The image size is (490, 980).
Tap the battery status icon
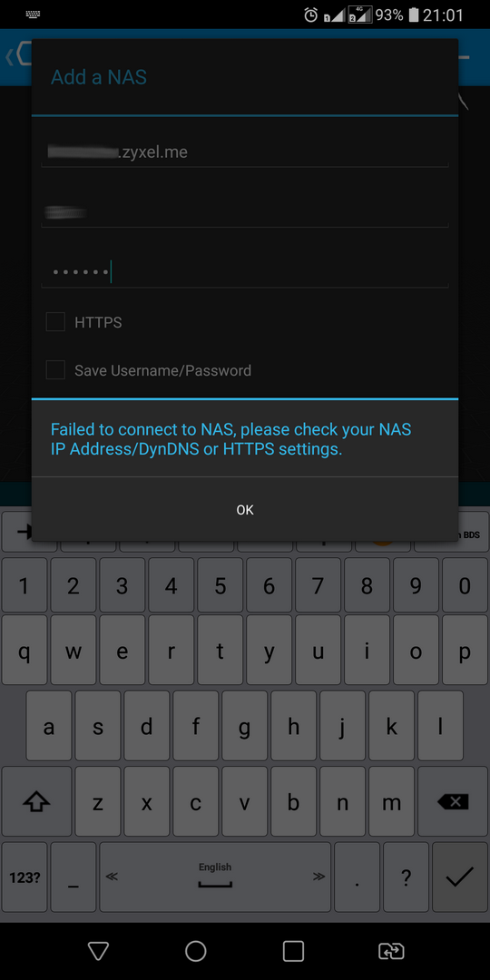tap(413, 15)
